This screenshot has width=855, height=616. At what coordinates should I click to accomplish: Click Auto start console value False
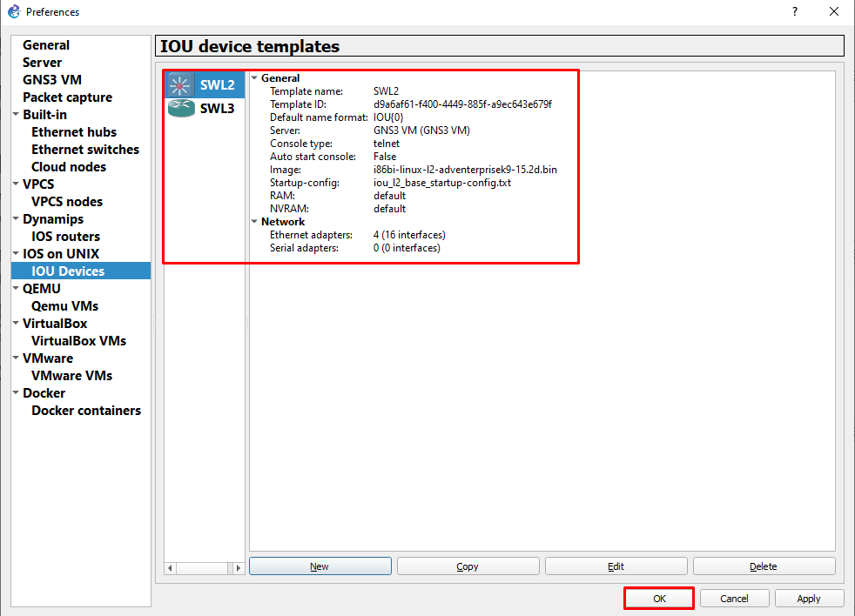pyautogui.click(x=385, y=157)
